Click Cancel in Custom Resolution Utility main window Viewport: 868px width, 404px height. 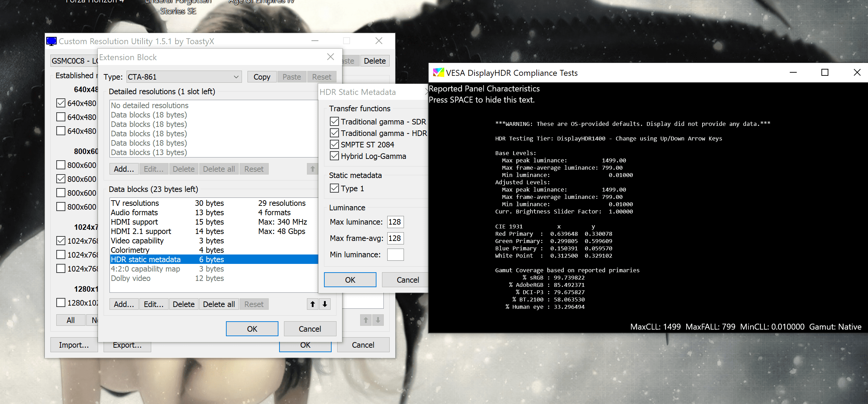363,345
